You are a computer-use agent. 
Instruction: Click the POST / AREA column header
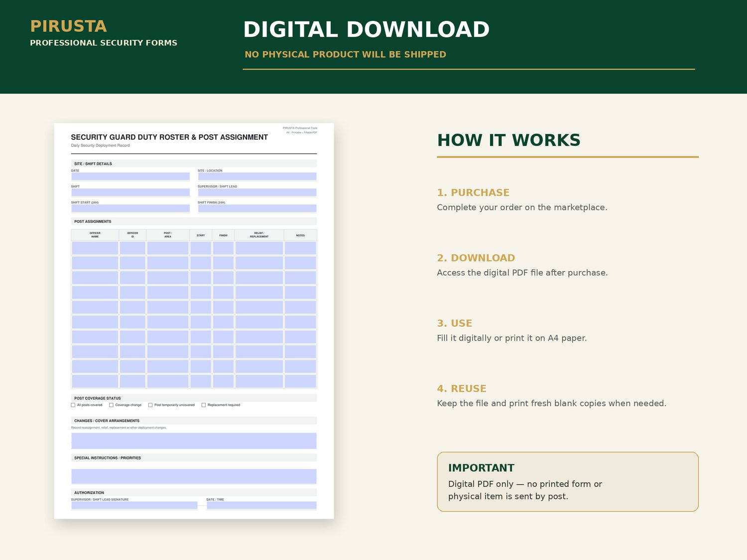click(x=168, y=235)
